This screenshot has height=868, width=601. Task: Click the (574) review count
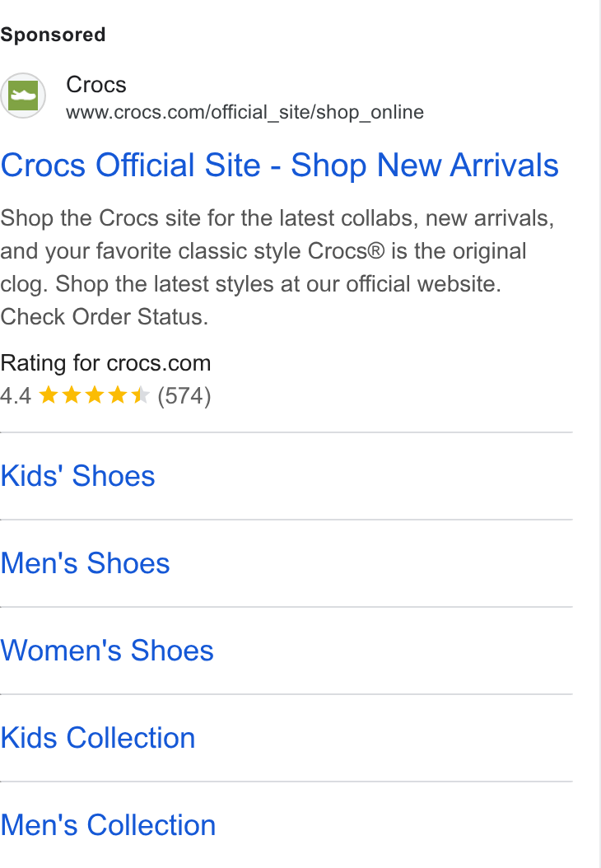click(x=184, y=396)
